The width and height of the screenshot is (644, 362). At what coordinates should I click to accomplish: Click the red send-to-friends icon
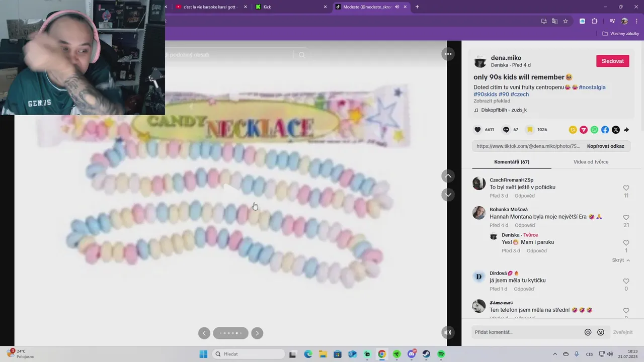584,130
